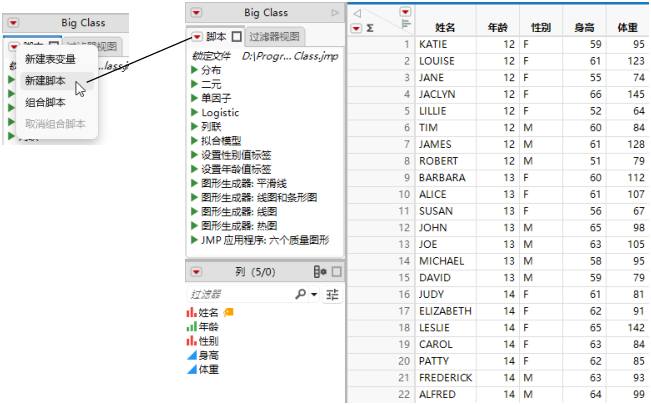The image size is (651, 405).
Task: Click the column settings icon in 列 header
Action: pyautogui.click(x=320, y=272)
